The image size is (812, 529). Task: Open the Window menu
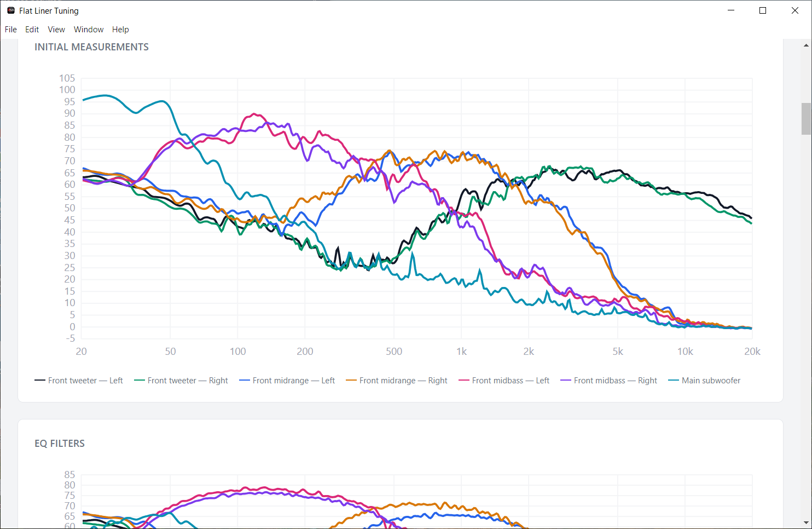pos(89,30)
